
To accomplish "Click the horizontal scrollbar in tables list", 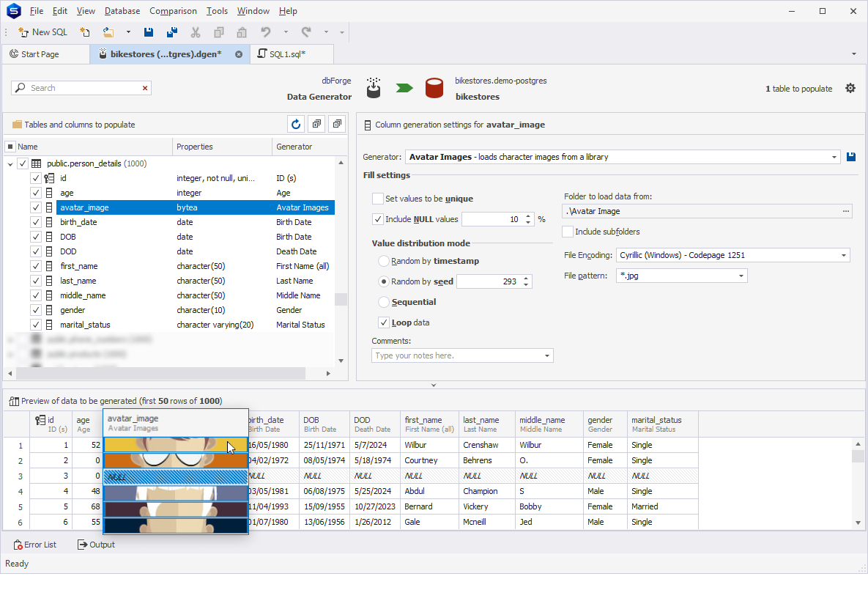I will [160, 373].
